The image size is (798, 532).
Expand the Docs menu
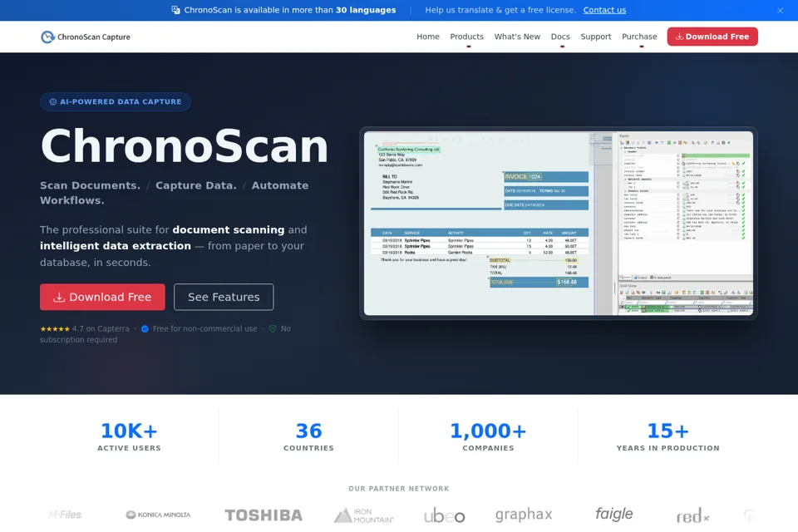coord(559,37)
